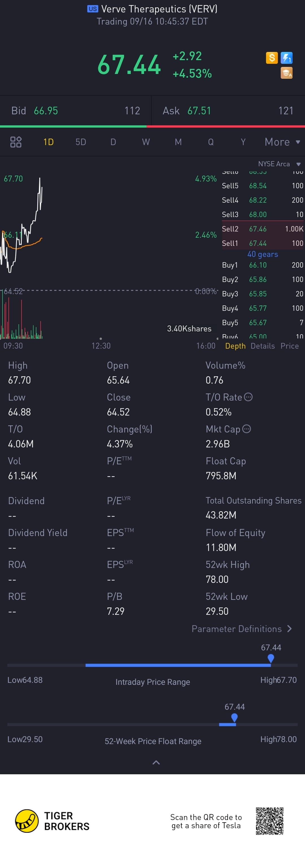Screen dimensions: 305x868
Task: Tap the Ask 67.51 quote
Action: [228, 111]
